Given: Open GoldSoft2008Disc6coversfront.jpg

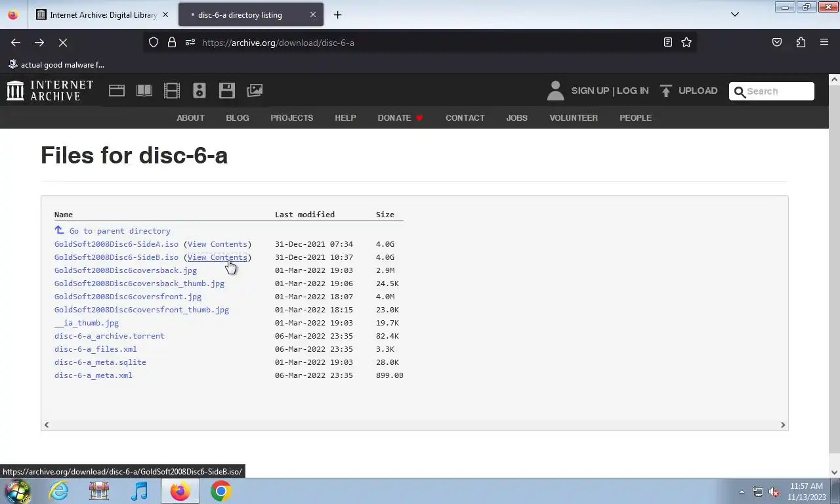Looking at the screenshot, I should (128, 297).
